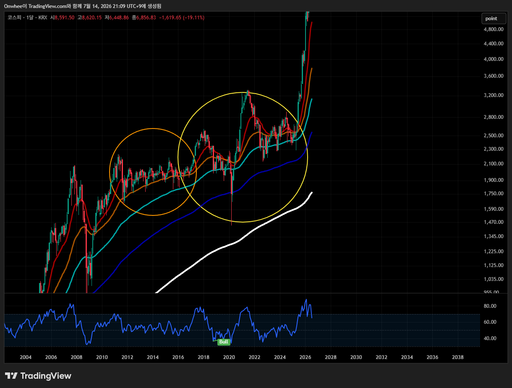The width and height of the screenshot is (512, 388).
Task: Click the '2,800.00' price axis label
Action: click(x=494, y=117)
